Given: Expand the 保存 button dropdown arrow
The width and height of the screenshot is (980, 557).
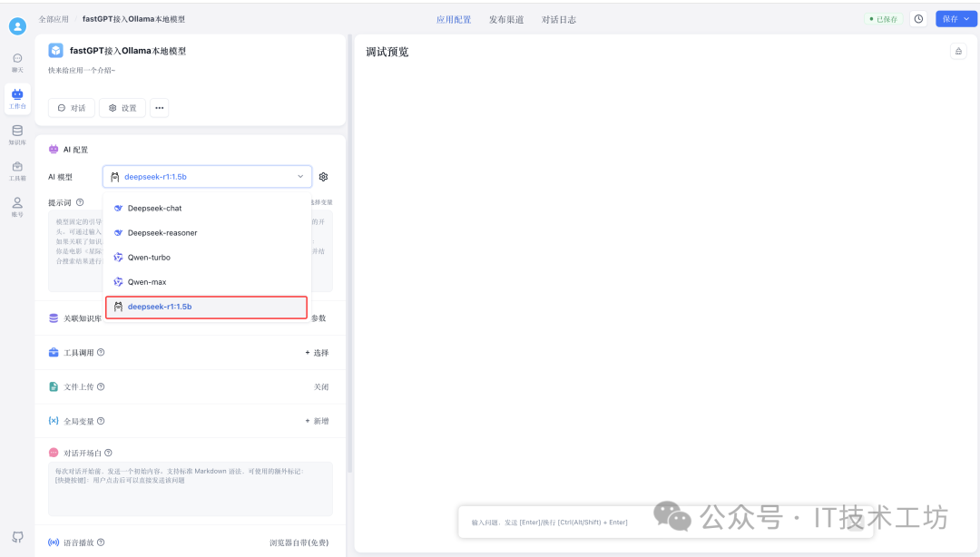Looking at the screenshot, I should (x=967, y=19).
